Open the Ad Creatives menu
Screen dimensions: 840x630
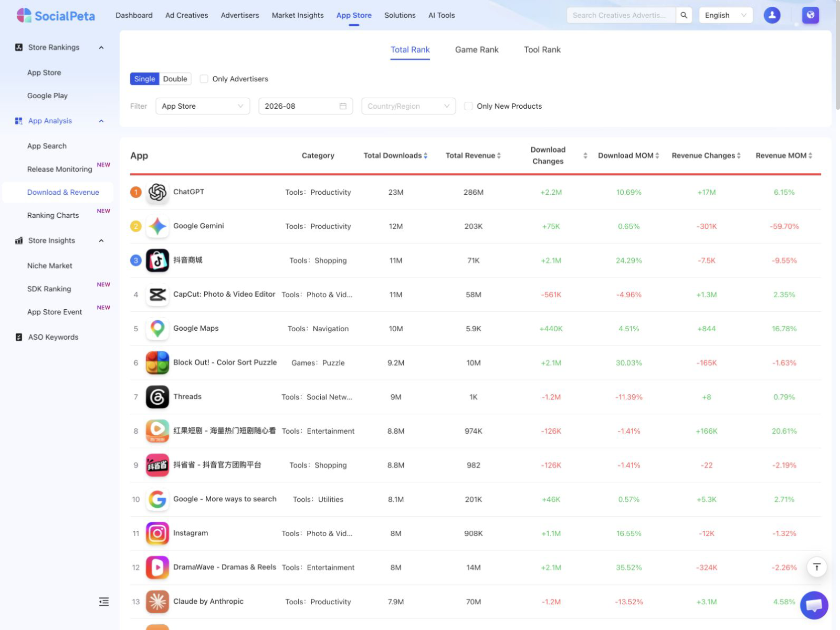(x=186, y=15)
